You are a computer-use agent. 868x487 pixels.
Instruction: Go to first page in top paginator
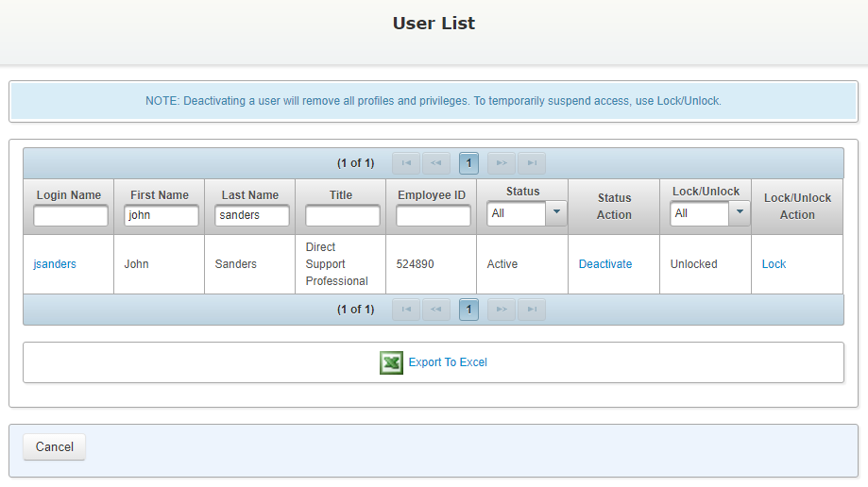point(406,163)
